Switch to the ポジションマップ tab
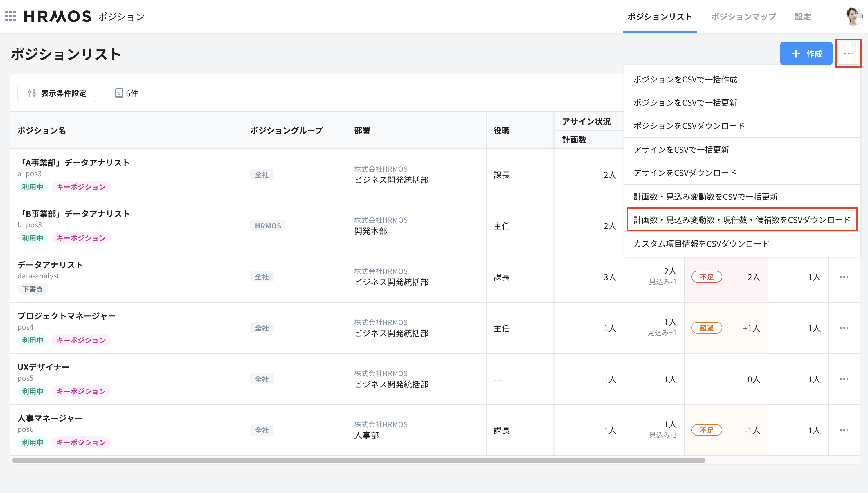Image resolution: width=868 pixels, height=493 pixels. [x=743, y=17]
